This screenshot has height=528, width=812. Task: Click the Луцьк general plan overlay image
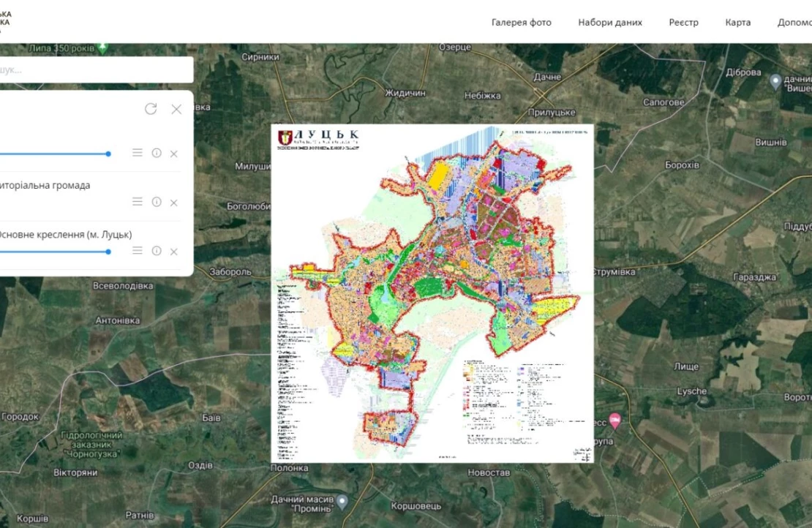click(432, 293)
